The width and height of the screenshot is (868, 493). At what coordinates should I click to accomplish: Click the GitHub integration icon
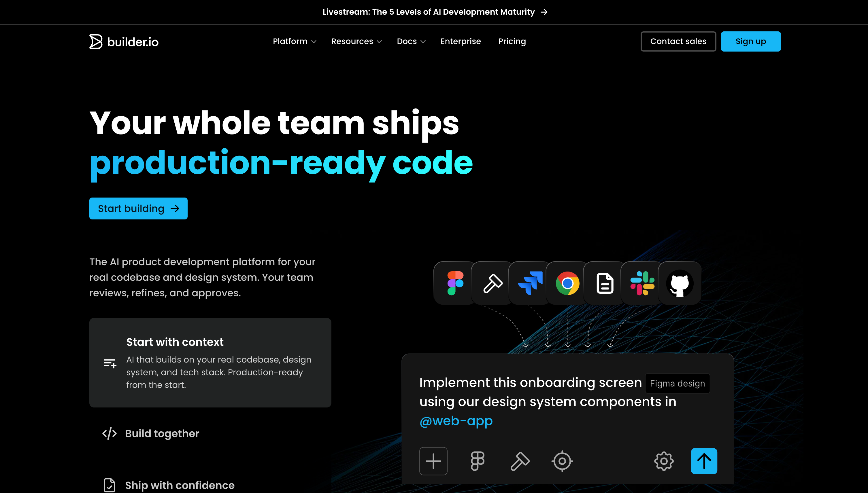tap(679, 283)
